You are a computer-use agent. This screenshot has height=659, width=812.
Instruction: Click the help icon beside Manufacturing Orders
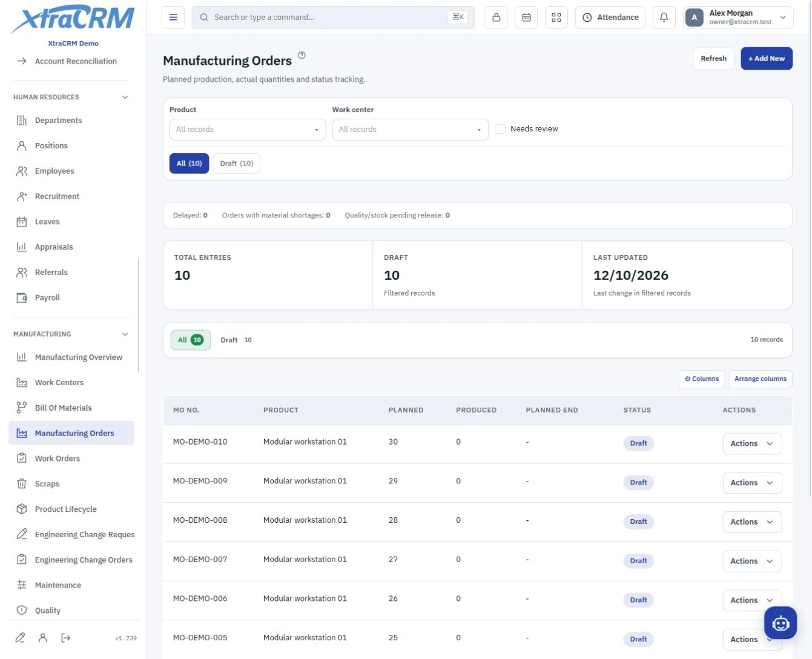coord(302,55)
